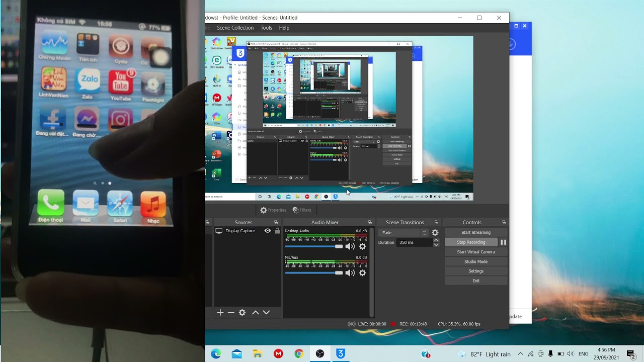Move selected source up in Sources
This screenshot has width=644, height=362.
(x=255, y=312)
